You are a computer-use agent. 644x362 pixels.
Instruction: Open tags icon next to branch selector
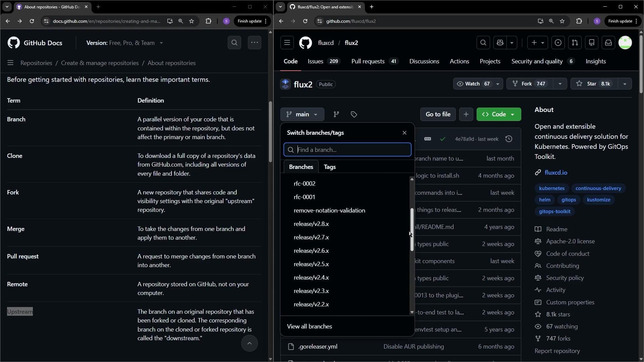(354, 114)
